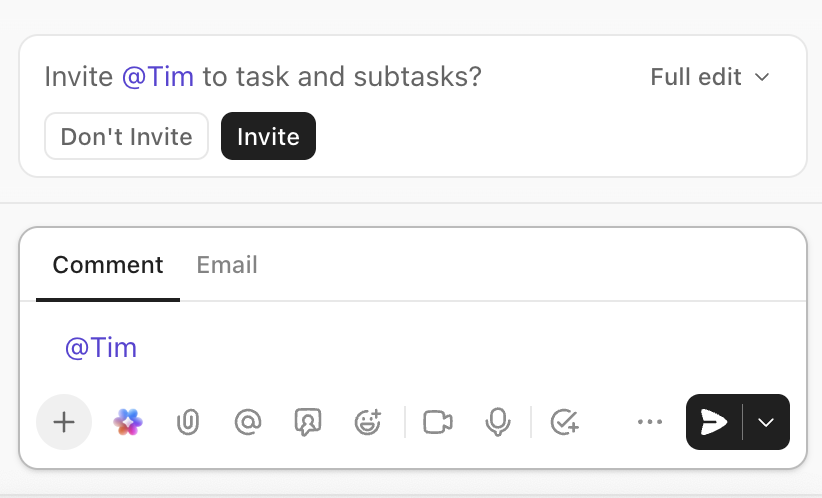Start voice recording with microphone icon

(x=498, y=422)
